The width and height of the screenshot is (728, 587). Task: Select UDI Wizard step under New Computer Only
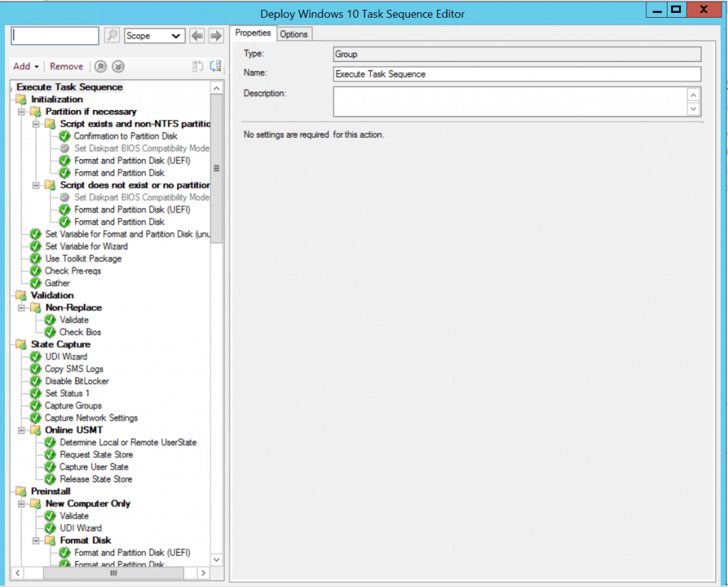(80, 528)
